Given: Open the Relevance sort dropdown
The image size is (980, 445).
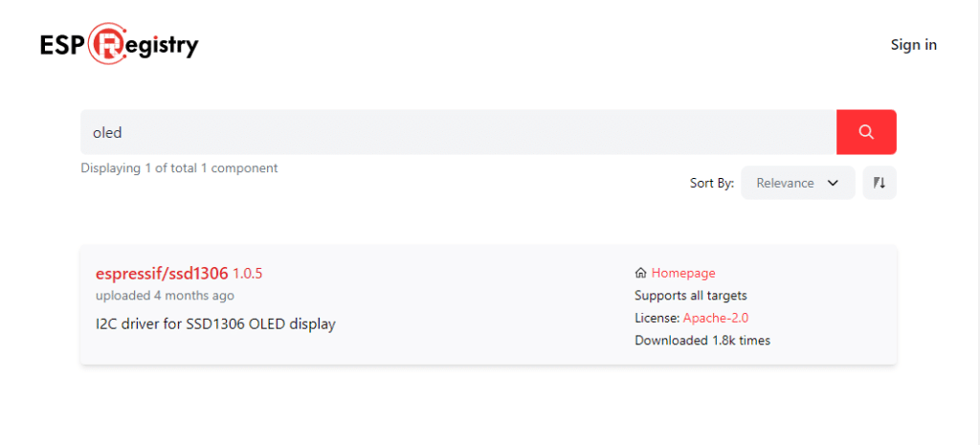Looking at the screenshot, I should click(x=797, y=183).
